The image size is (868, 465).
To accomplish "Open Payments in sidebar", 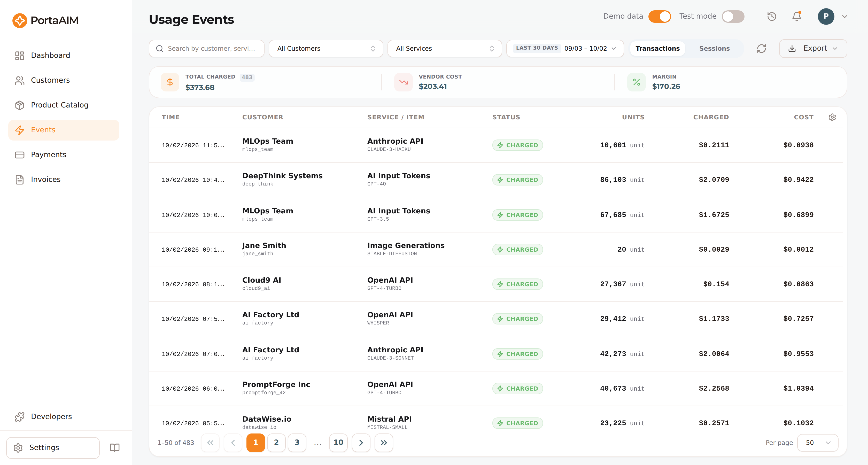I will (64, 155).
